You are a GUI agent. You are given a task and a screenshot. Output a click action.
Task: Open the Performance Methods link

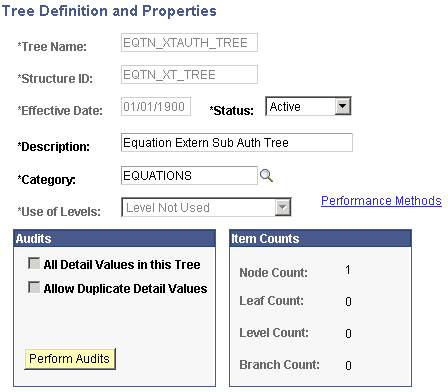381,201
